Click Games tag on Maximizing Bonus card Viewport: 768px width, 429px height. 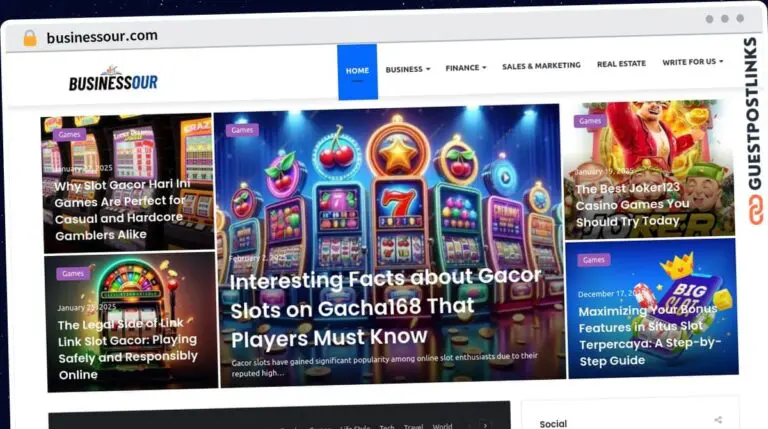click(x=594, y=260)
